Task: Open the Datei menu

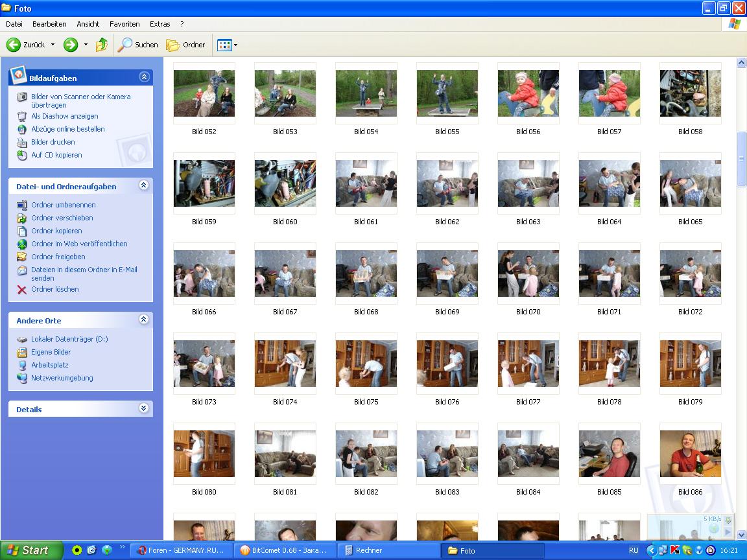Action: point(14,24)
